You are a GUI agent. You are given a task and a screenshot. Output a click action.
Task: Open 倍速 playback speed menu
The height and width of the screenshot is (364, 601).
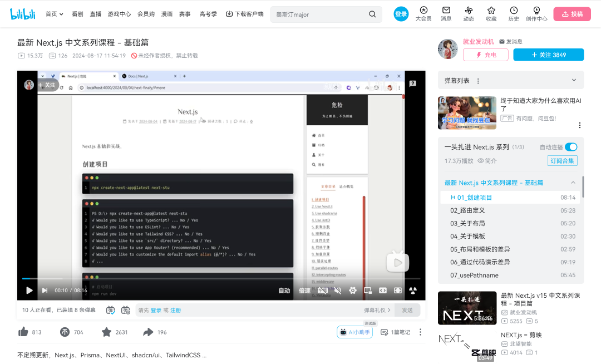pos(304,291)
